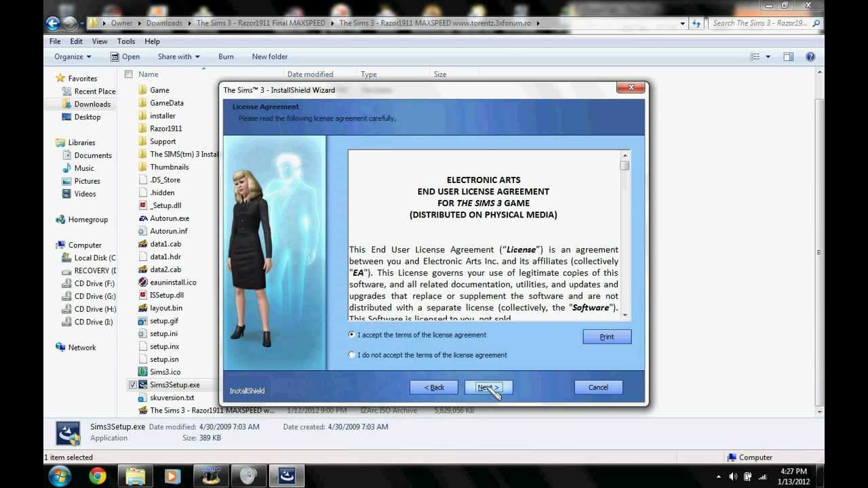This screenshot has height=488, width=868.
Task: Select the setup.gif file
Action: coord(158,321)
